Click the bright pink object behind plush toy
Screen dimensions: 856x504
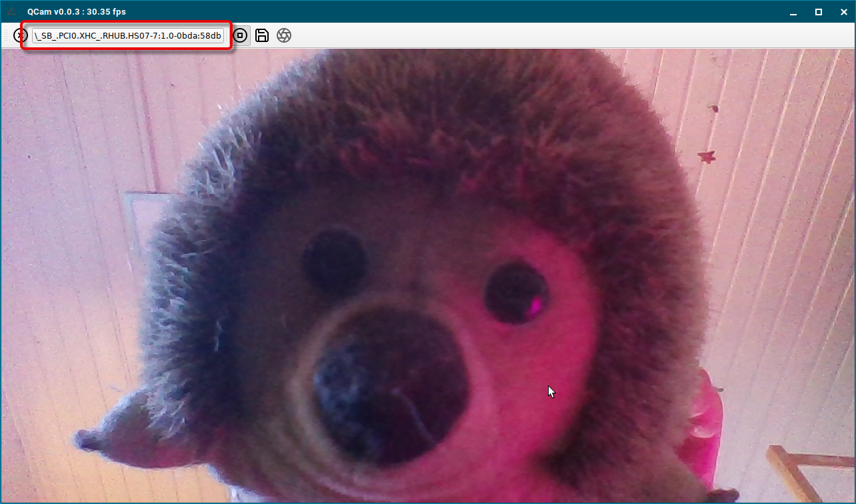pos(707,427)
